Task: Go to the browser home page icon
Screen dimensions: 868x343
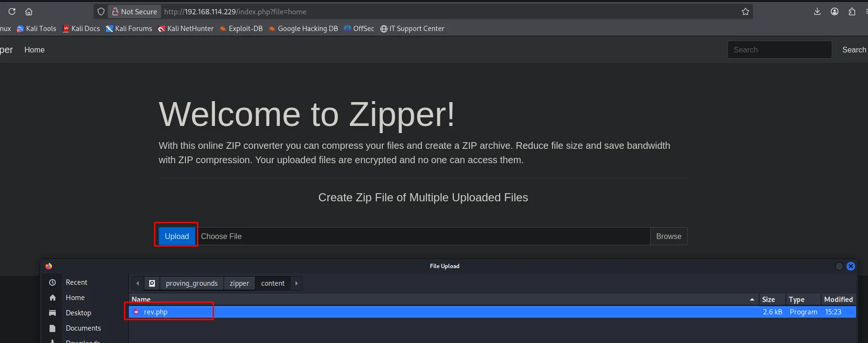Action: 29,11
